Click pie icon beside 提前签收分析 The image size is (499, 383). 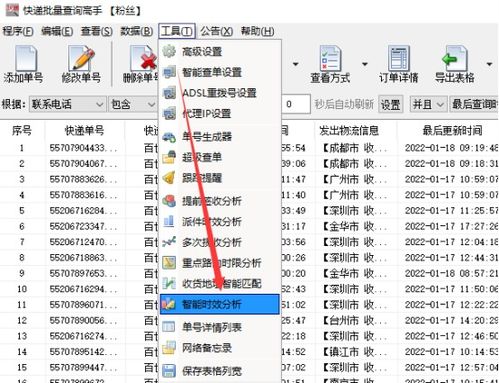[x=169, y=201]
